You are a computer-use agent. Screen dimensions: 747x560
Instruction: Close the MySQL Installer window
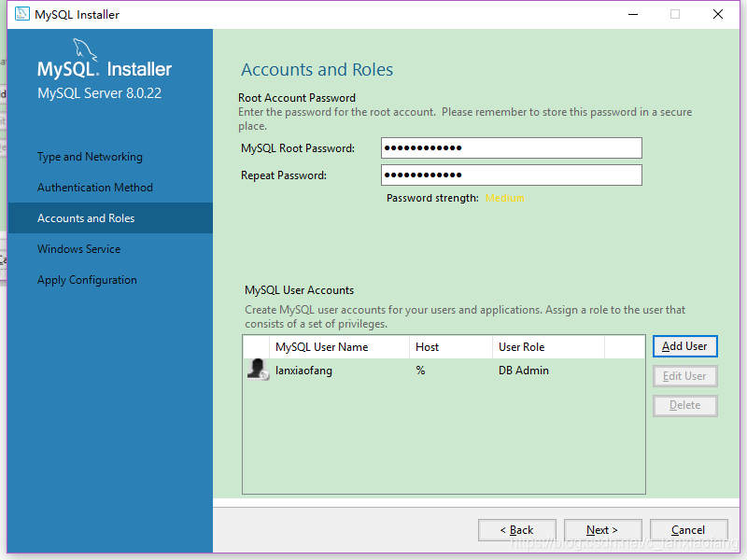717,15
